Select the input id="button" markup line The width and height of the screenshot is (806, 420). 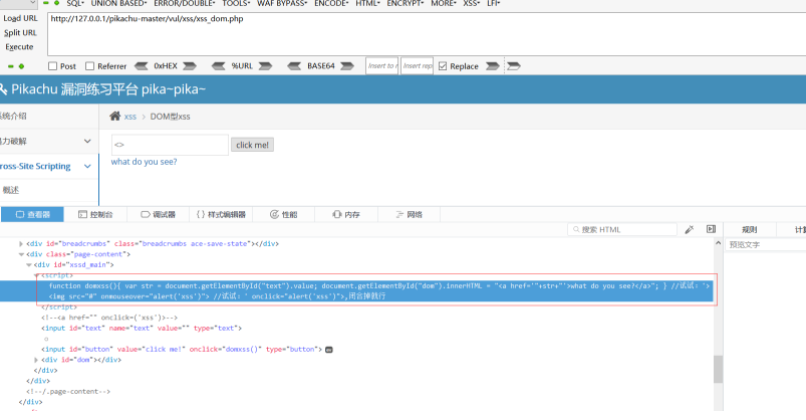point(181,350)
